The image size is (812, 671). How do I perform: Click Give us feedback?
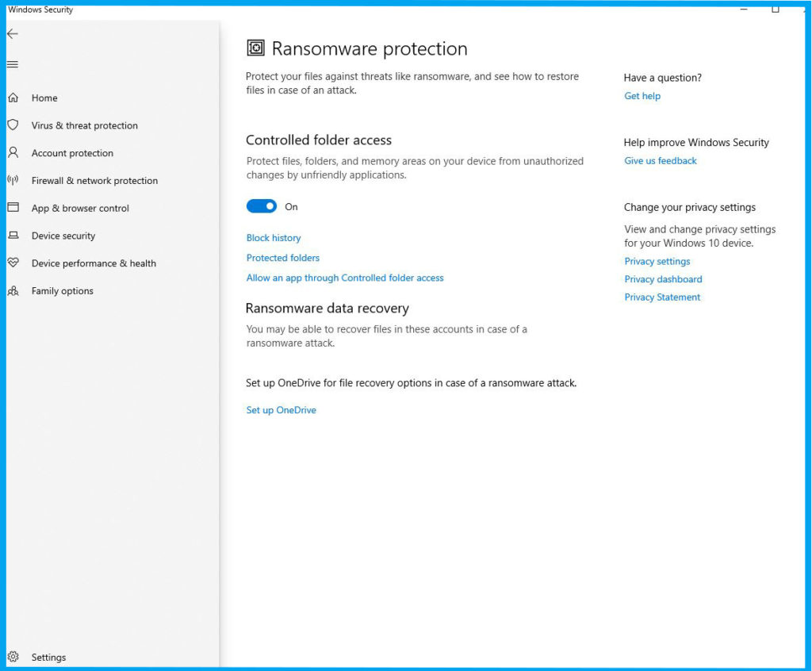point(660,160)
